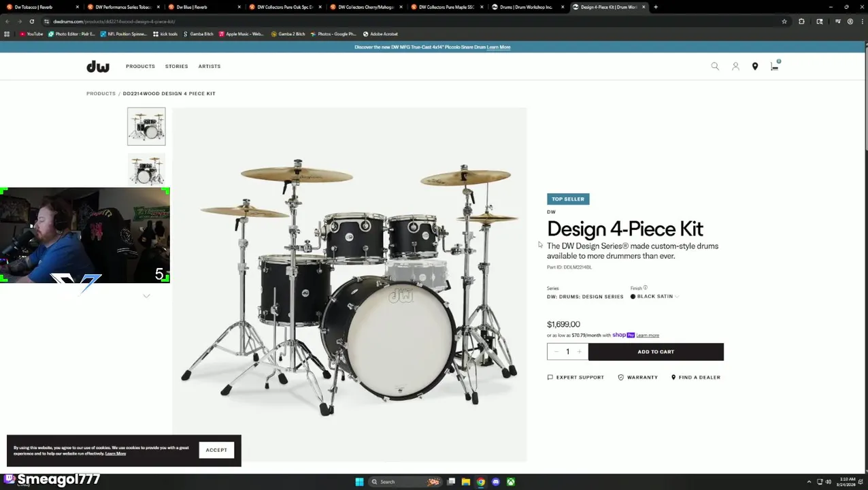This screenshot has width=868, height=490.
Task: Click the address bar URL
Action: pyautogui.click(x=114, y=22)
